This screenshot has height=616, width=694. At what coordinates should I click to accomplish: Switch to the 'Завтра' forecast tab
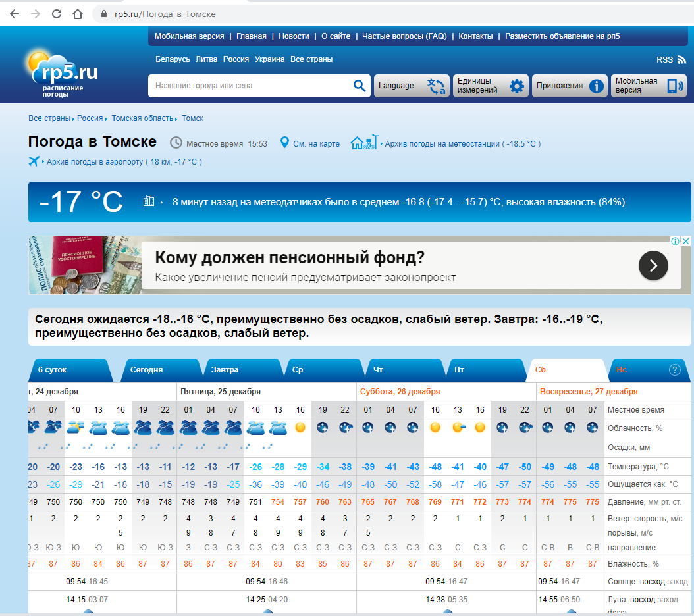point(225,370)
